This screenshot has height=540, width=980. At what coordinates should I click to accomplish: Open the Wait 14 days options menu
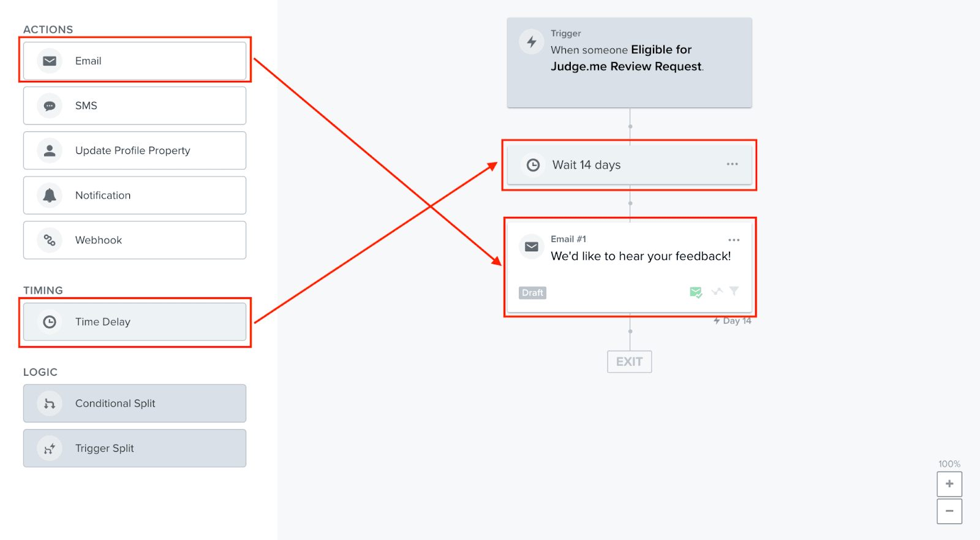pyautogui.click(x=732, y=164)
